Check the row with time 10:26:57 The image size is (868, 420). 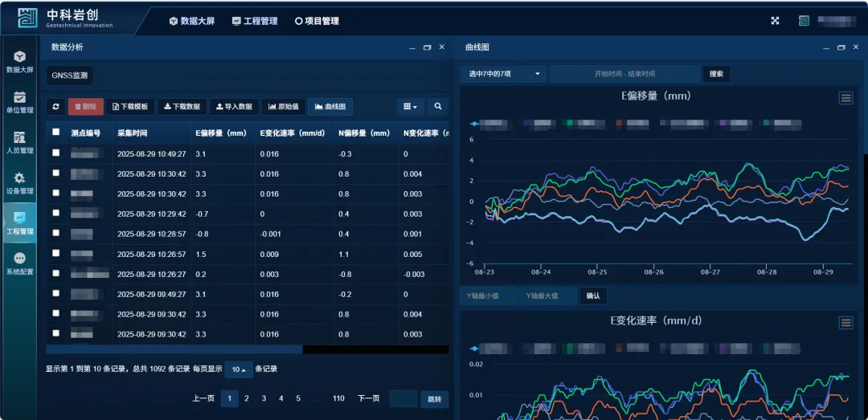click(56, 253)
